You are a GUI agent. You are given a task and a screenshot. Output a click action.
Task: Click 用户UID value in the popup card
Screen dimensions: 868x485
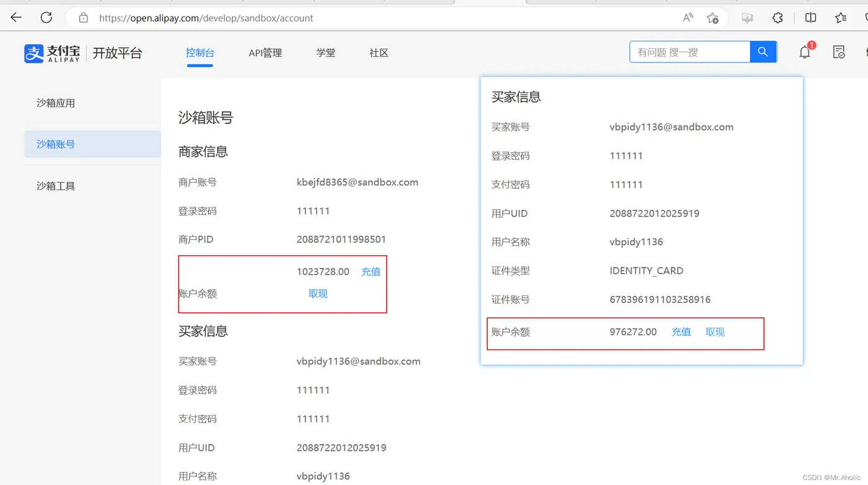(x=655, y=213)
